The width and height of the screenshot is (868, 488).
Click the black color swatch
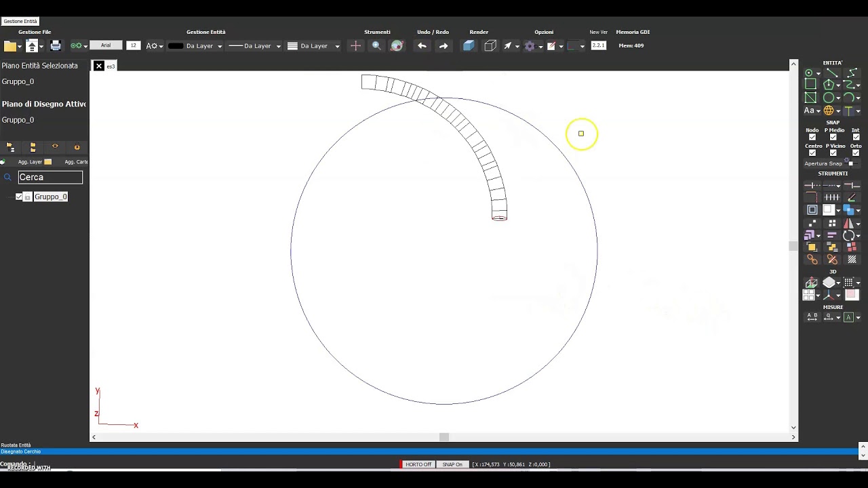coord(176,46)
